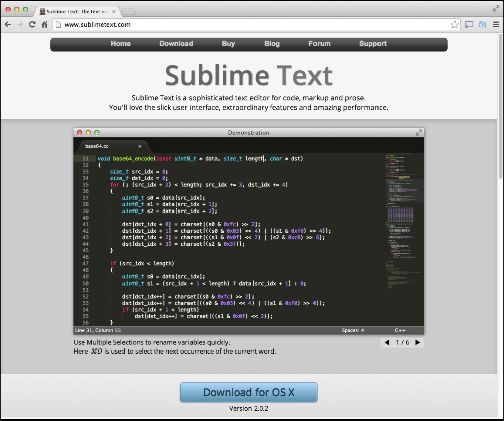This screenshot has width=504, height=421.
Task: Click line number 35 in the gutter
Action: (85, 185)
